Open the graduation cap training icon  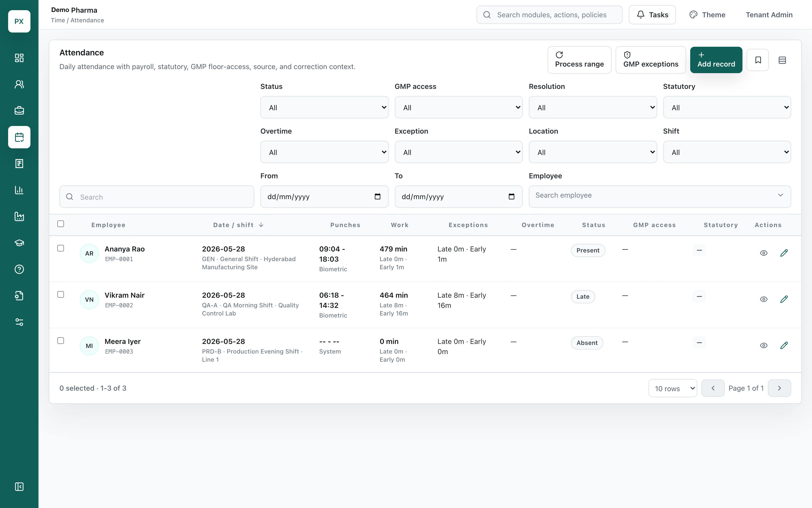pos(19,243)
